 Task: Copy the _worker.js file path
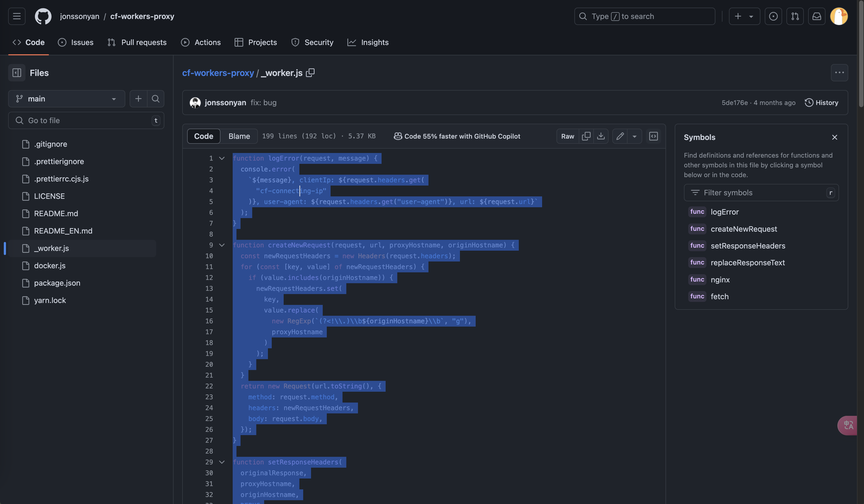click(x=310, y=73)
